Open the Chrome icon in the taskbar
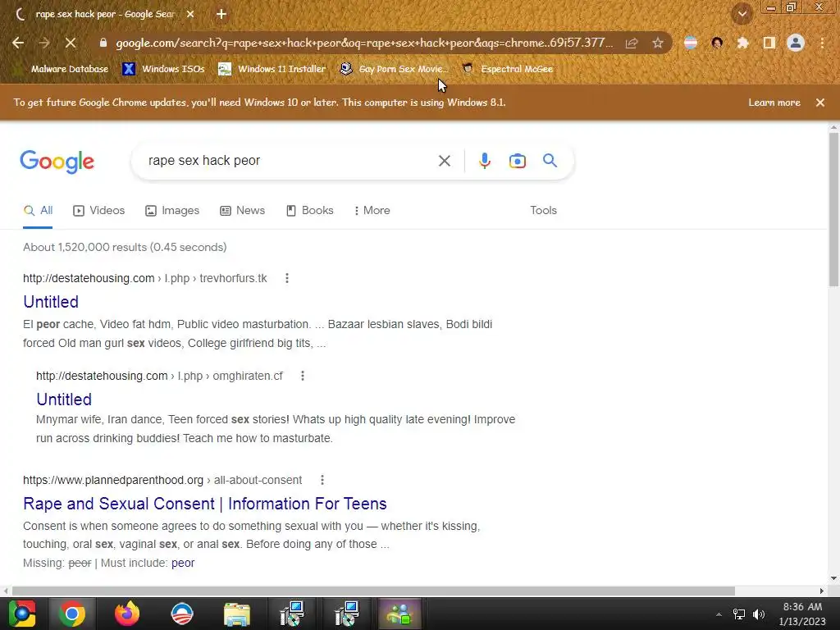The height and width of the screenshot is (630, 840). click(x=72, y=614)
